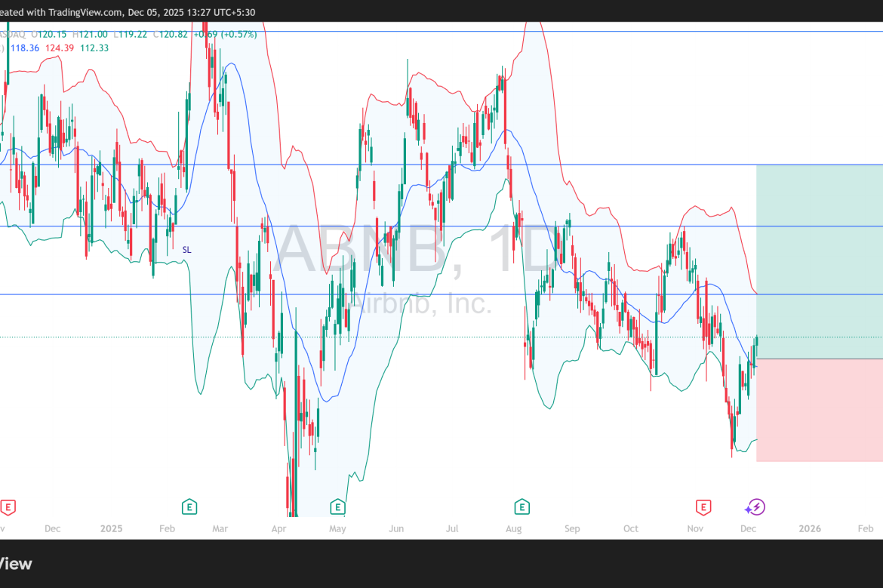Click the Oct label on time axis
Viewport: 883px width, 588px height.
pyautogui.click(x=631, y=529)
